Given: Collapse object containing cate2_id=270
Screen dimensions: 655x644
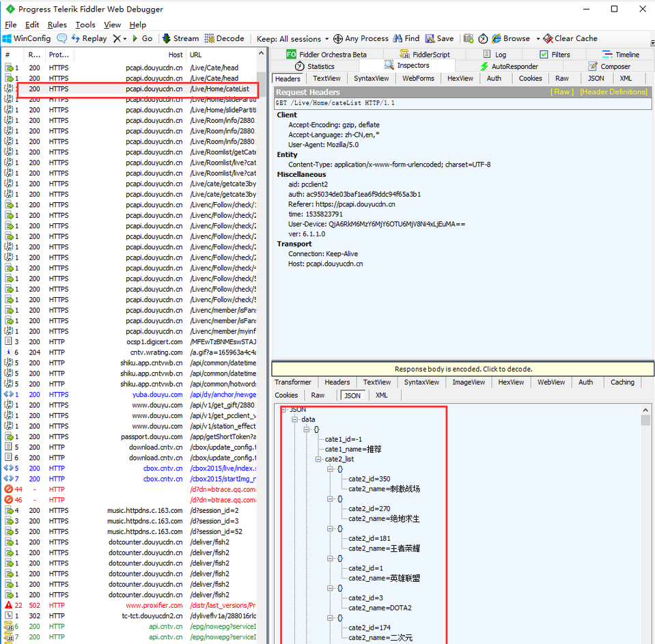Looking at the screenshot, I should (x=330, y=499).
